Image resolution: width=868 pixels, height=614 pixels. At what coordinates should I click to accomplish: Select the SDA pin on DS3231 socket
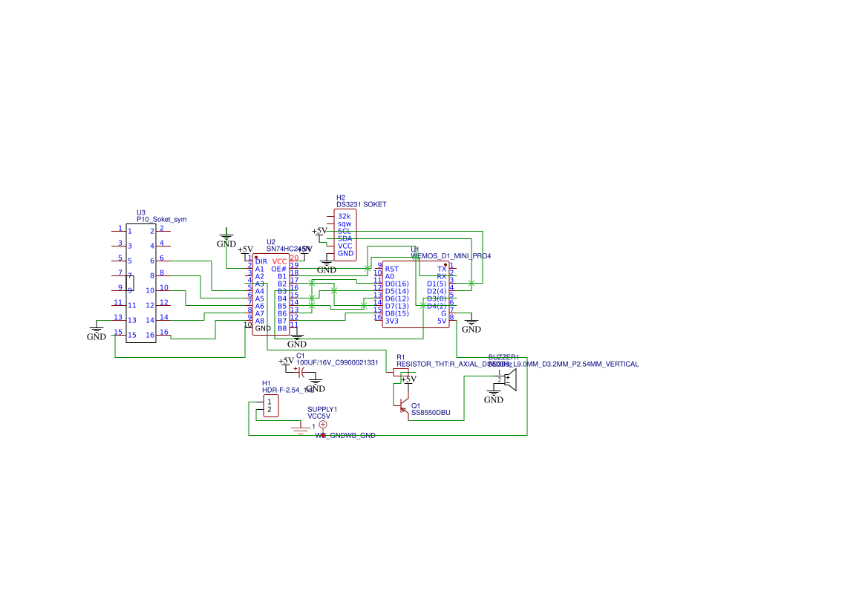[x=345, y=238]
